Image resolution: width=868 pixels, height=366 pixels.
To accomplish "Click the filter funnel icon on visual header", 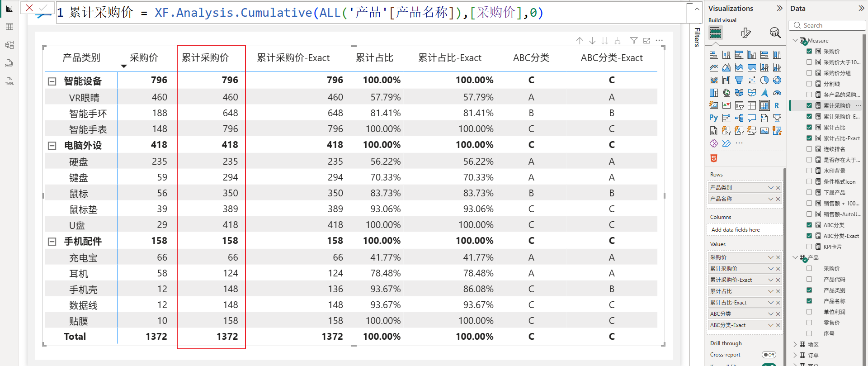I will tap(634, 41).
